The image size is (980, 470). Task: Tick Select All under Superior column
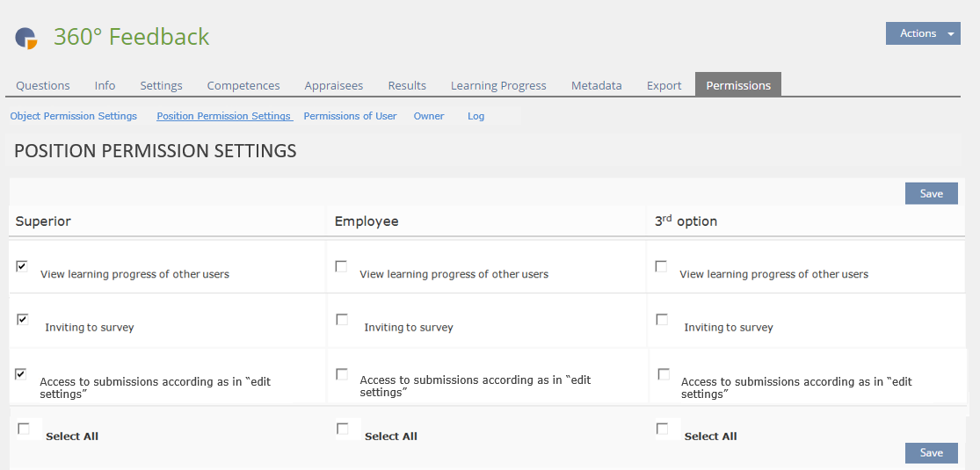[24, 429]
